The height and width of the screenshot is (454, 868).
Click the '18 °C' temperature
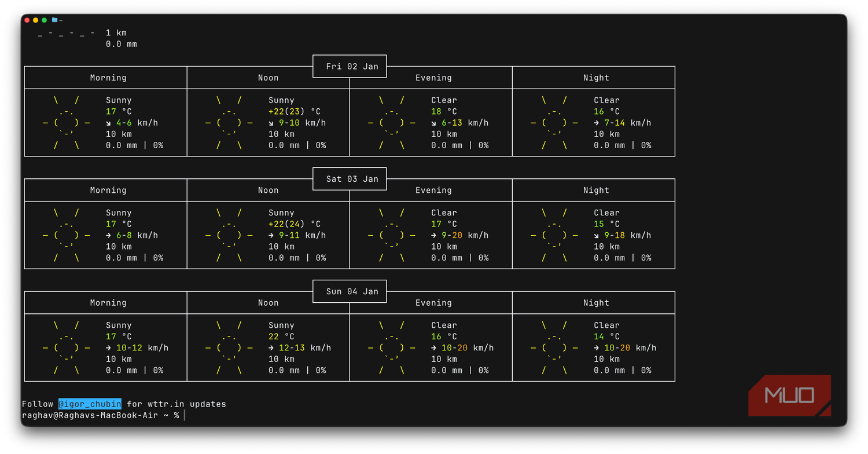[x=444, y=111]
